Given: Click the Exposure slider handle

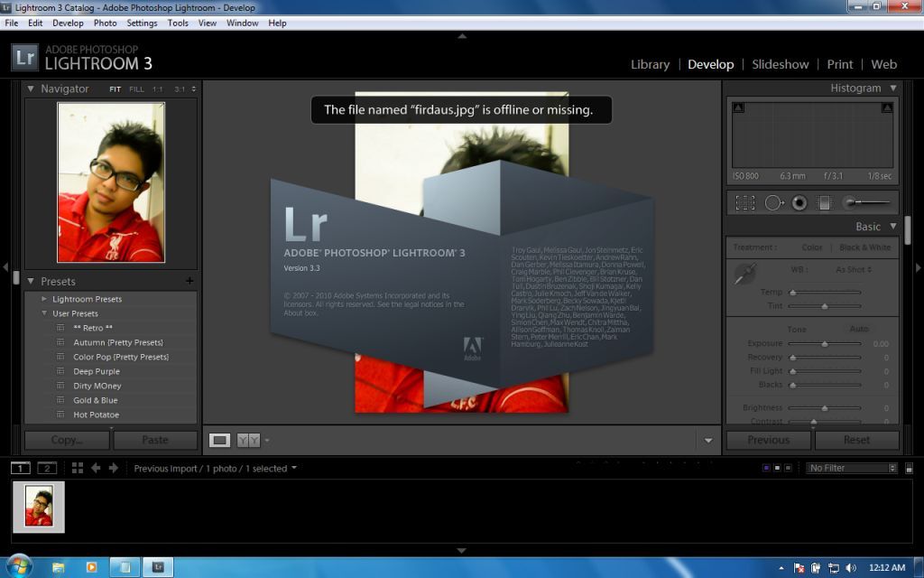Looking at the screenshot, I should pos(825,343).
